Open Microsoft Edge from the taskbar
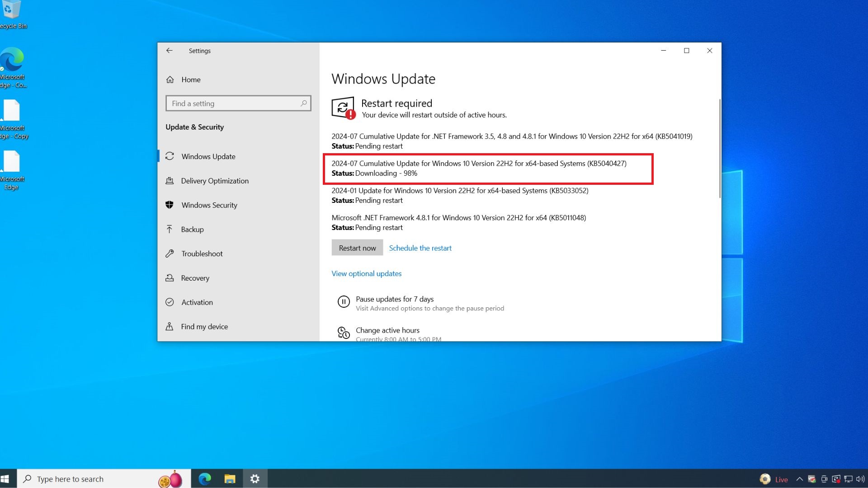868x488 pixels. 205,479
